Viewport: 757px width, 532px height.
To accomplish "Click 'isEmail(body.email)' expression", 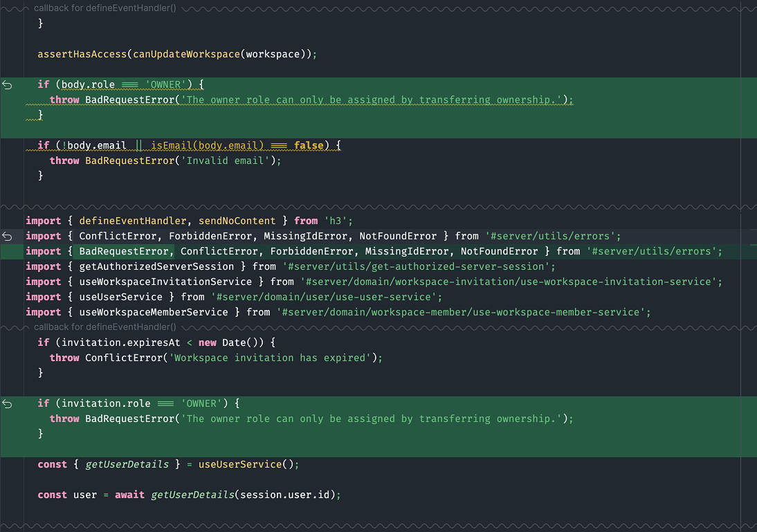I will (208, 145).
